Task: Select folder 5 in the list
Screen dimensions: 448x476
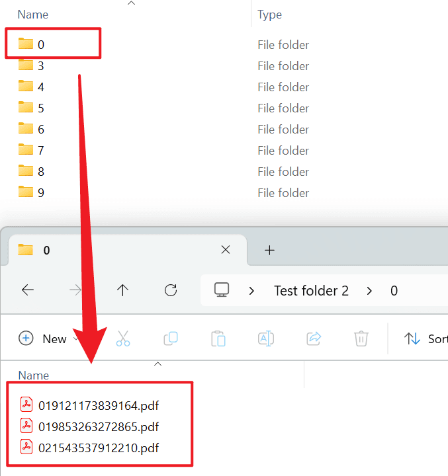Action: click(x=41, y=108)
